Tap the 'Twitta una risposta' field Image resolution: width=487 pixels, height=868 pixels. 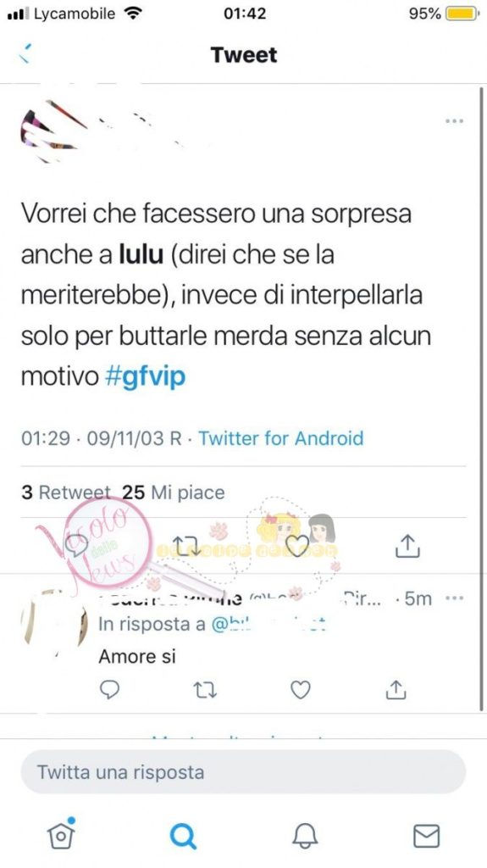(243, 771)
